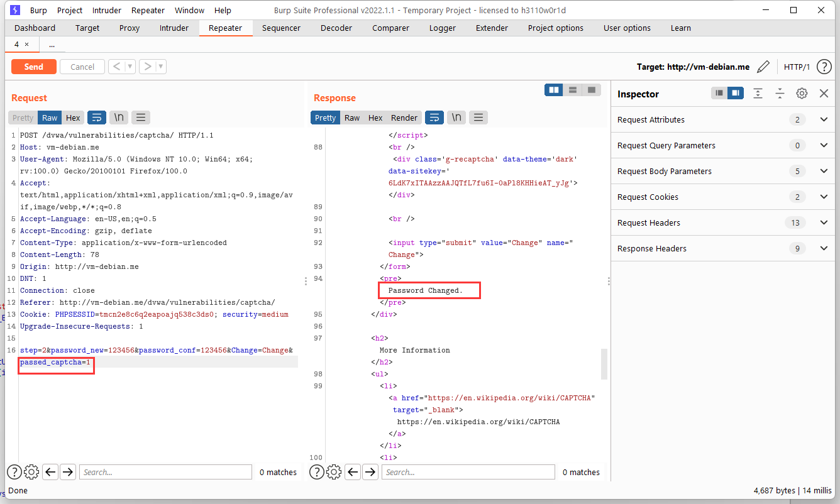The height and width of the screenshot is (504, 840).
Task: Select top-bottom stacked layout icon
Action: tap(573, 90)
